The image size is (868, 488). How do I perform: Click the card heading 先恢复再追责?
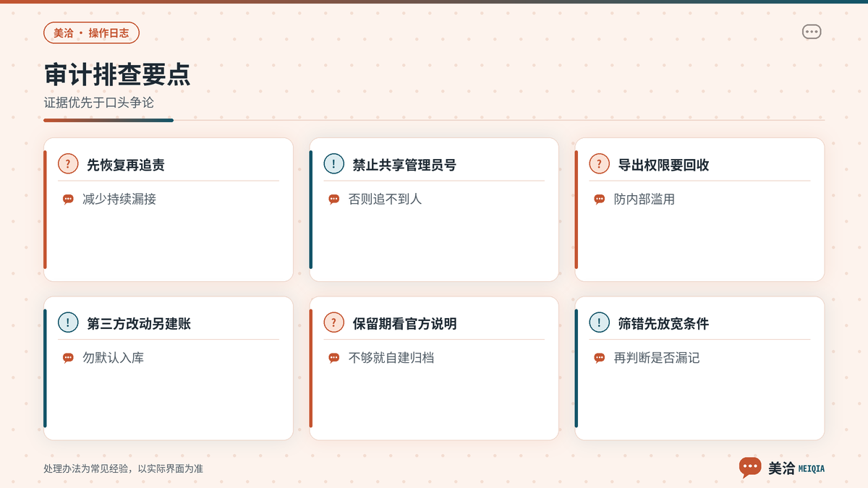click(x=126, y=165)
